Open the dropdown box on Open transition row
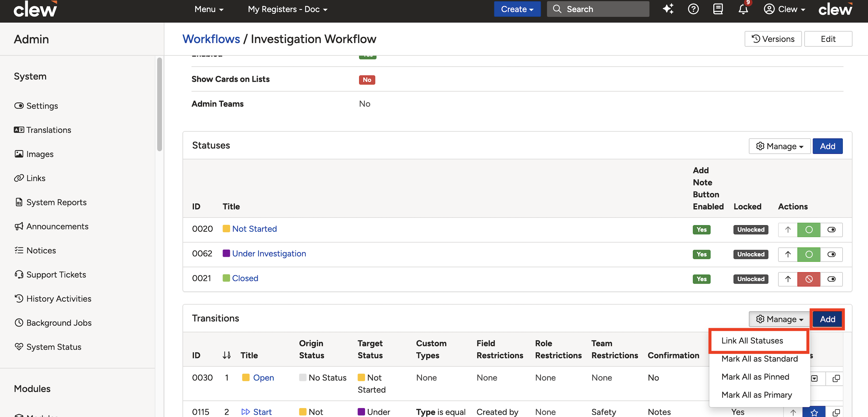Screen dimensions: 868x417 814,379
